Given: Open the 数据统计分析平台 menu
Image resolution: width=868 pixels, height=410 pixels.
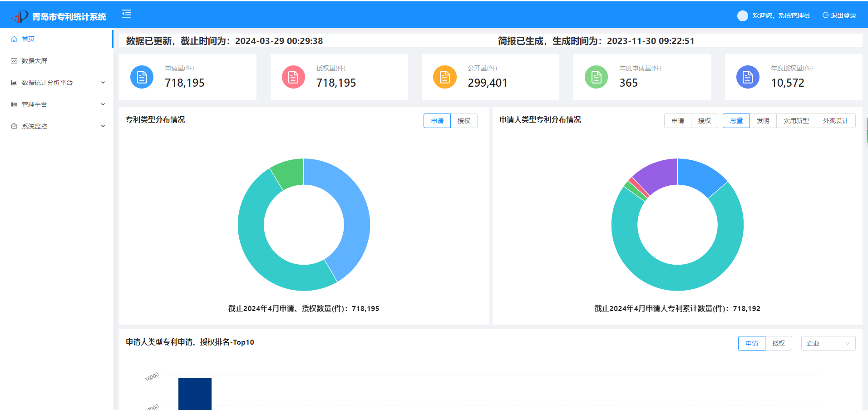Looking at the screenshot, I should click(56, 83).
